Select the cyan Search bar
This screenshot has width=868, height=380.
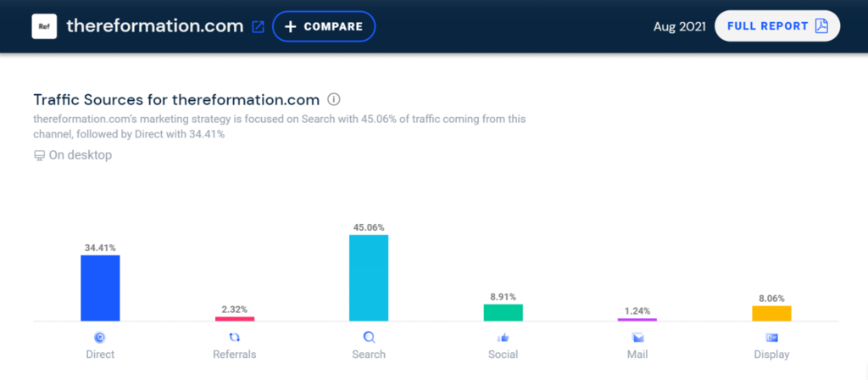click(369, 278)
